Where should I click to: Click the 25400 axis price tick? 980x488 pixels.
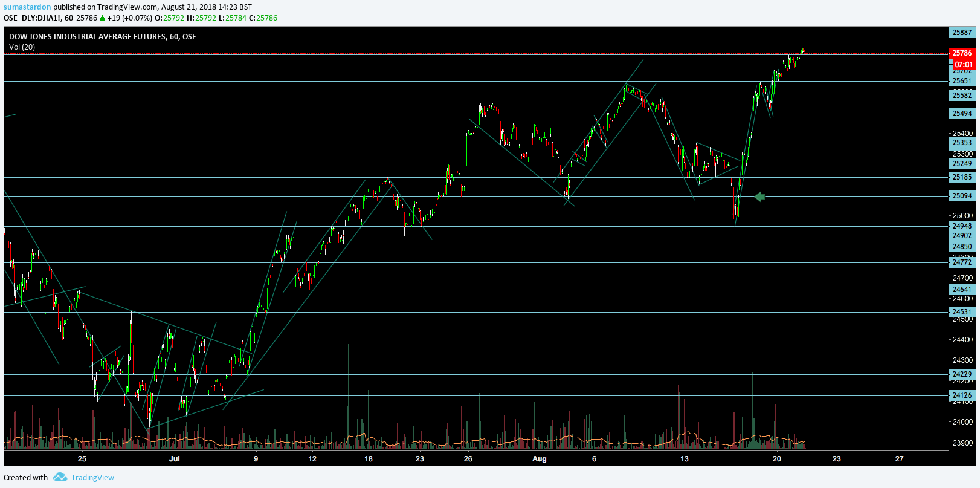962,134
